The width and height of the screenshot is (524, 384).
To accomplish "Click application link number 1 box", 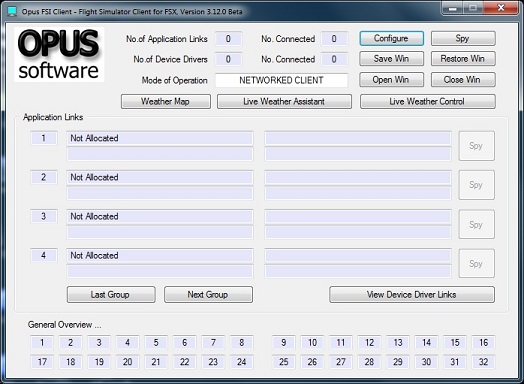I will point(44,138).
